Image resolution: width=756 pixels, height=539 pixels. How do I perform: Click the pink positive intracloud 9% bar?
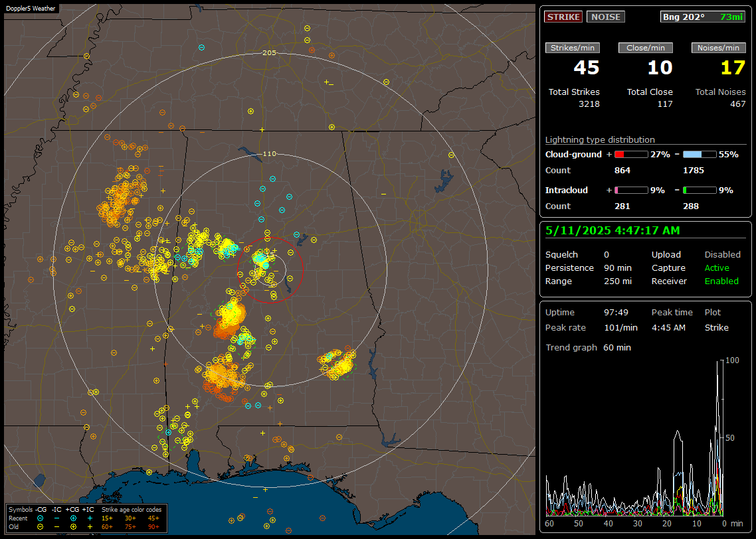click(631, 191)
